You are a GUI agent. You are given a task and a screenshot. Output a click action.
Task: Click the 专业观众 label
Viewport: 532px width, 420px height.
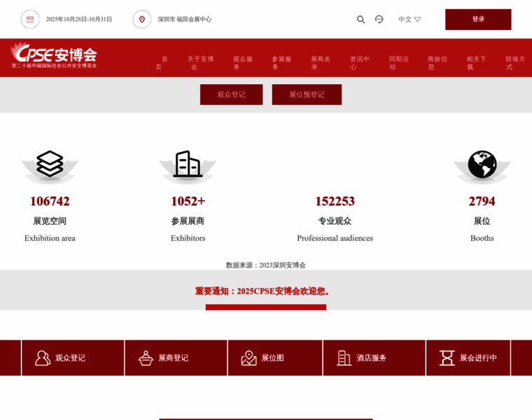(x=335, y=221)
